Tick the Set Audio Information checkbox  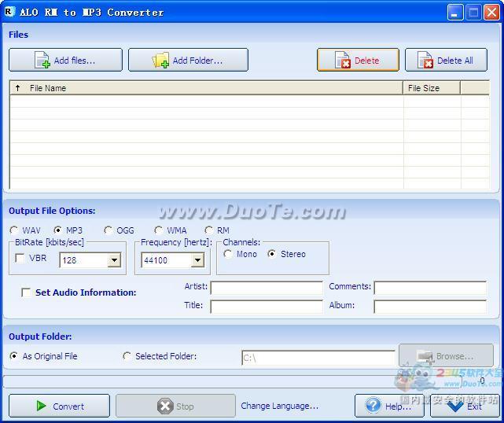click(x=26, y=292)
